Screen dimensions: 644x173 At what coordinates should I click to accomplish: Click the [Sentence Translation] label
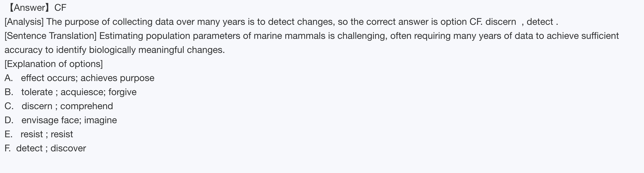point(50,36)
